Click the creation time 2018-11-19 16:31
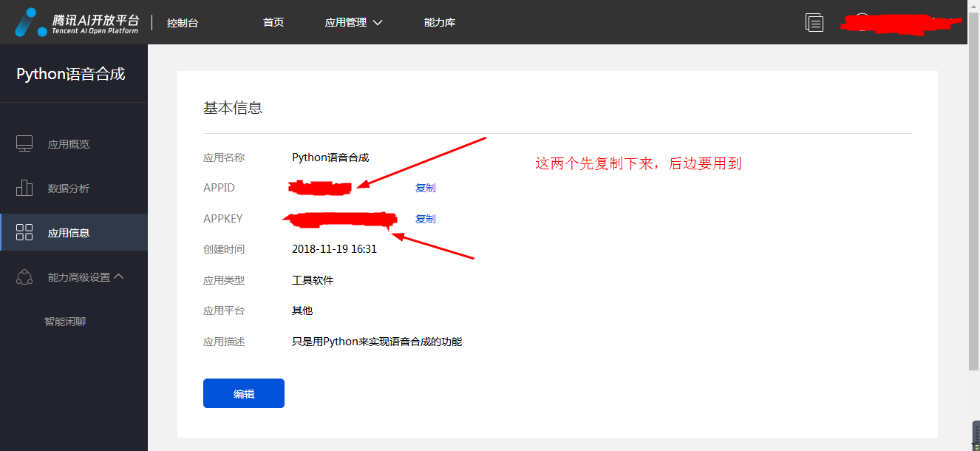The width and height of the screenshot is (980, 451). (335, 249)
